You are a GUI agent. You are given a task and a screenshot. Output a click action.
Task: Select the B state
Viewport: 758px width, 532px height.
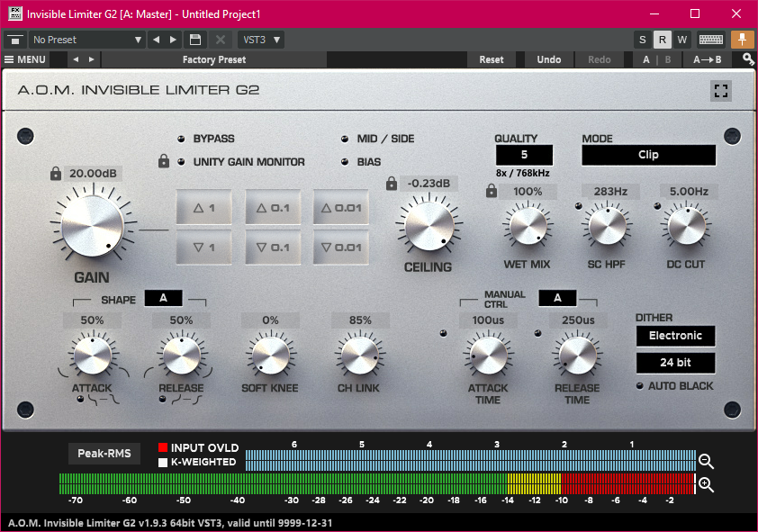click(x=668, y=59)
